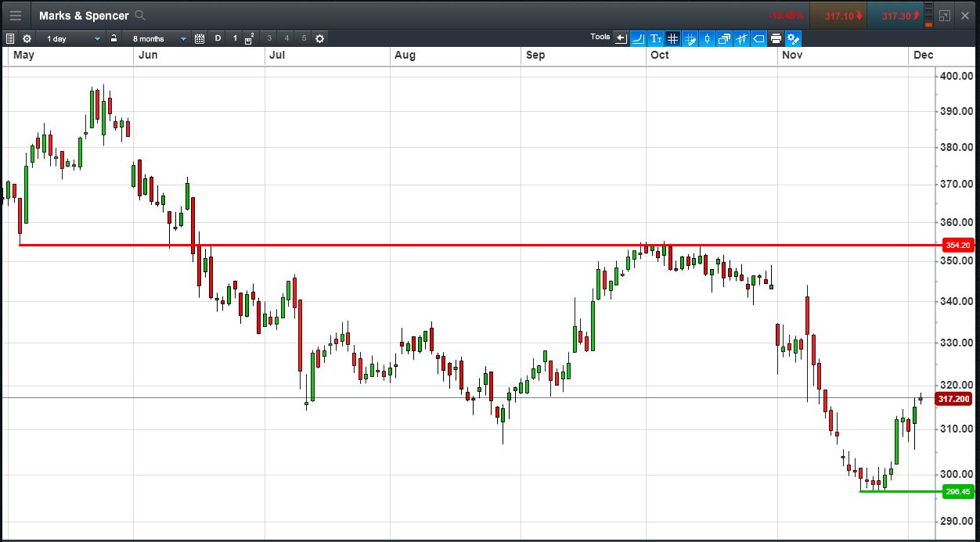Image resolution: width=980 pixels, height=542 pixels.
Task: Switch to saved layout 1
Action: [x=234, y=38]
